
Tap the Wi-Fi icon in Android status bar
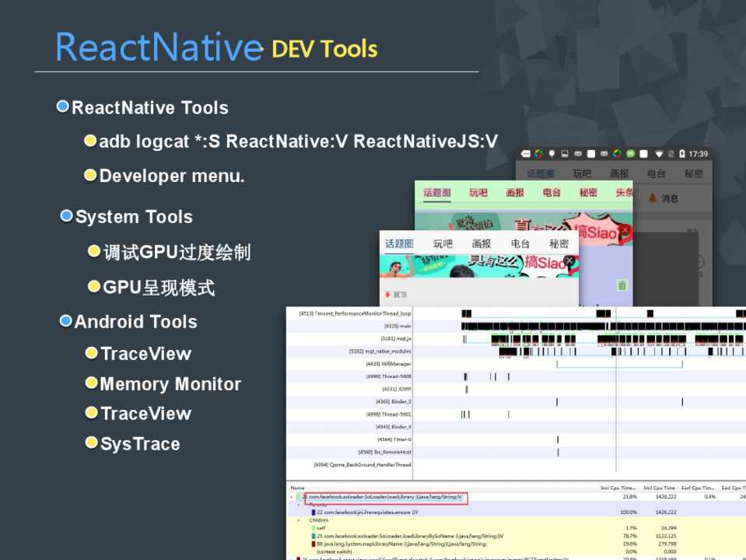[660, 154]
